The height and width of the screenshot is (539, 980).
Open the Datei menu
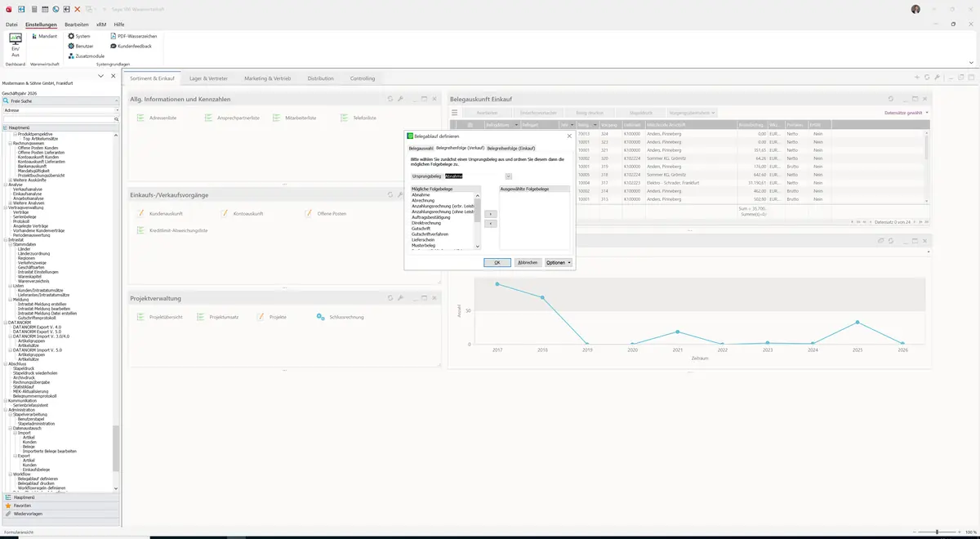[x=11, y=24]
